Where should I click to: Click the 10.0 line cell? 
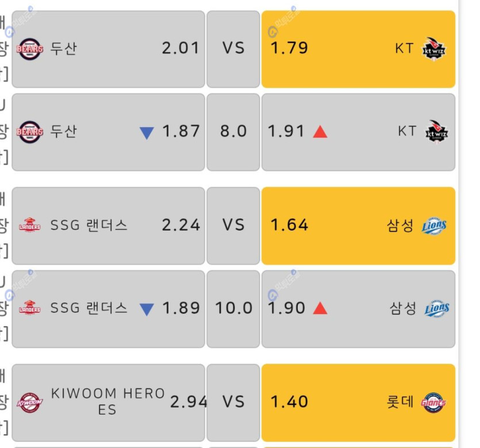point(233,309)
